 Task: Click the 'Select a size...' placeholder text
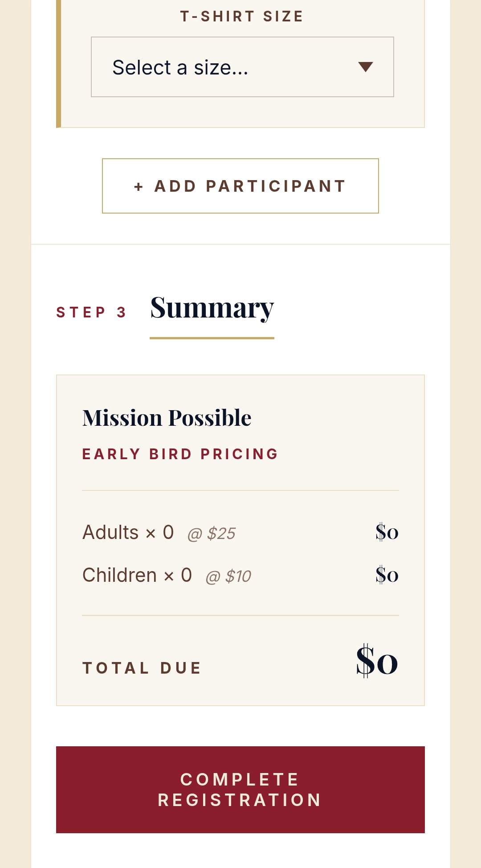click(180, 68)
